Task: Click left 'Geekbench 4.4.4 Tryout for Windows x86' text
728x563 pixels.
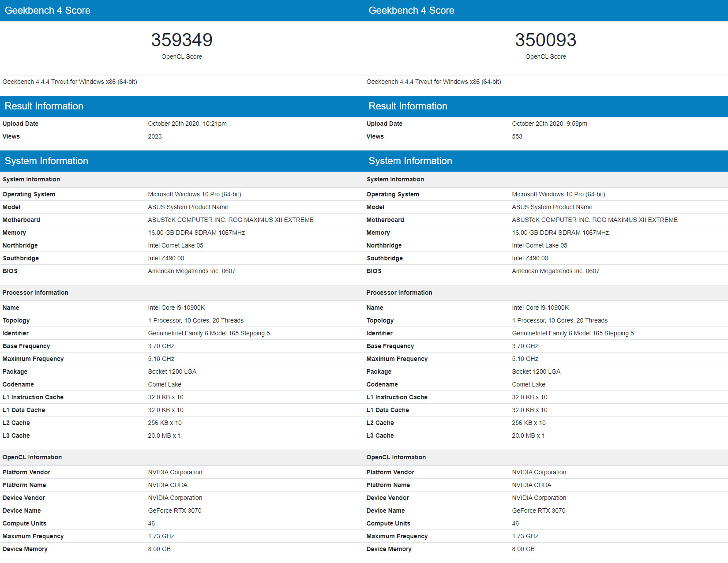Action: coord(70,82)
